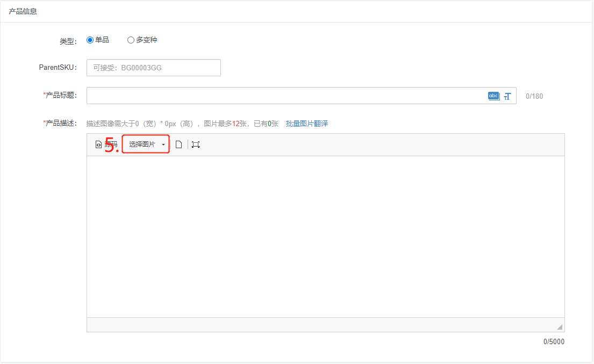Open the 批量图片翻译 link

tap(307, 123)
